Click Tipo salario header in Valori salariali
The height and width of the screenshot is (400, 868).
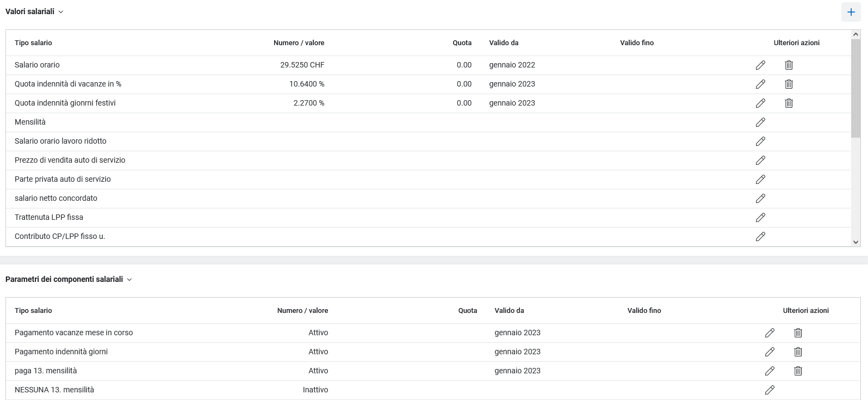[33, 43]
